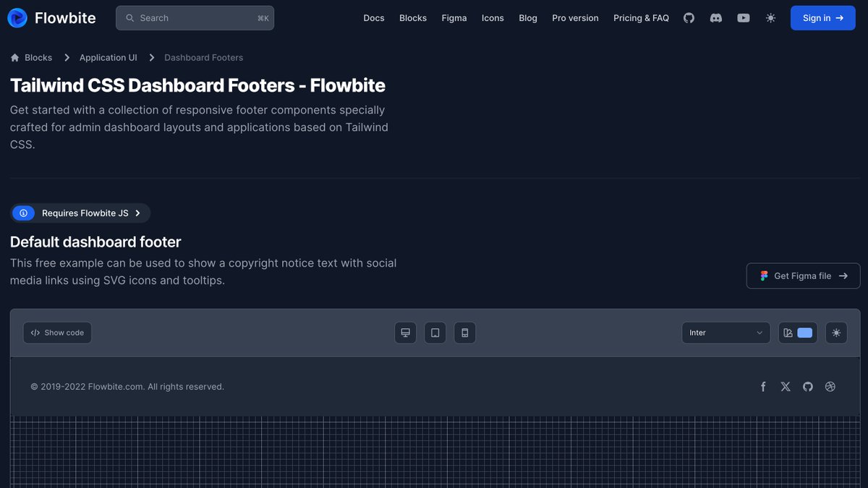Click the X (Twitter) icon in the footer
This screenshot has height=488, width=868.
click(x=786, y=386)
